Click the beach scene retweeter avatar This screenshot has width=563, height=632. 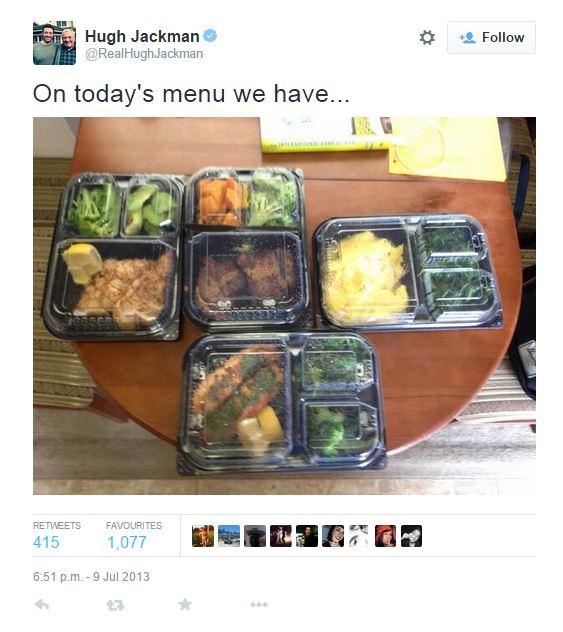[229, 536]
